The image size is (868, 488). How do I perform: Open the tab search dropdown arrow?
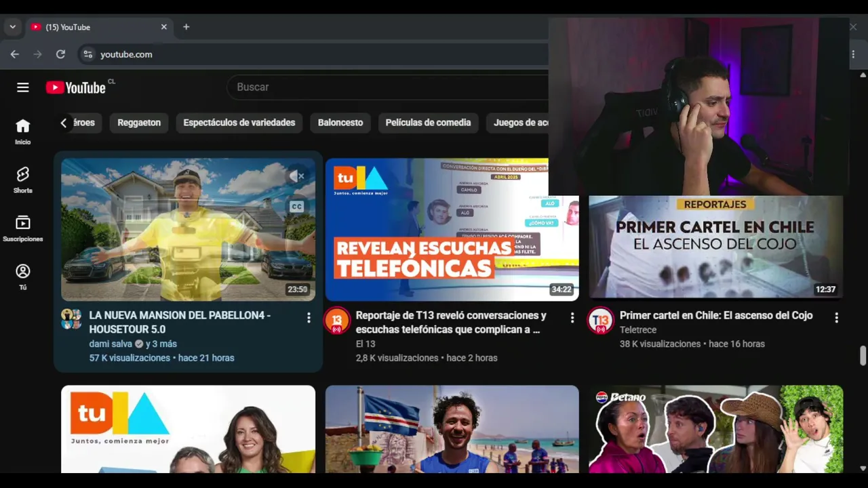12,27
